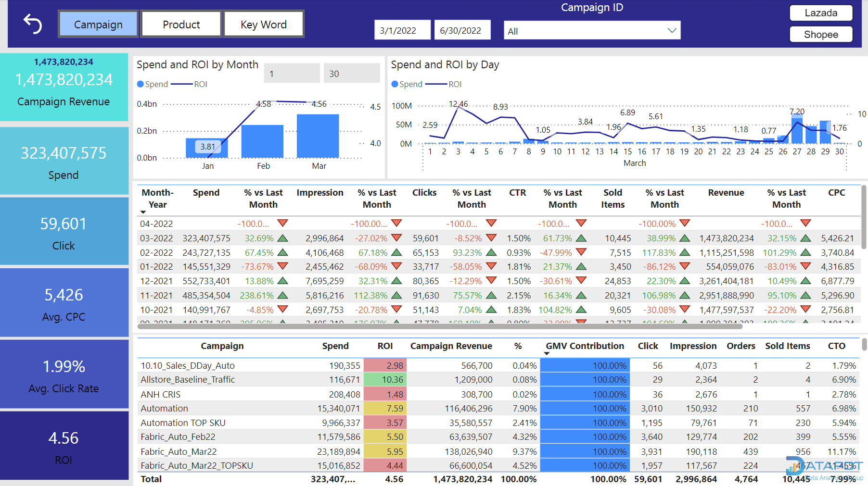Click the green up-arrow next to 67.45%

point(282,252)
